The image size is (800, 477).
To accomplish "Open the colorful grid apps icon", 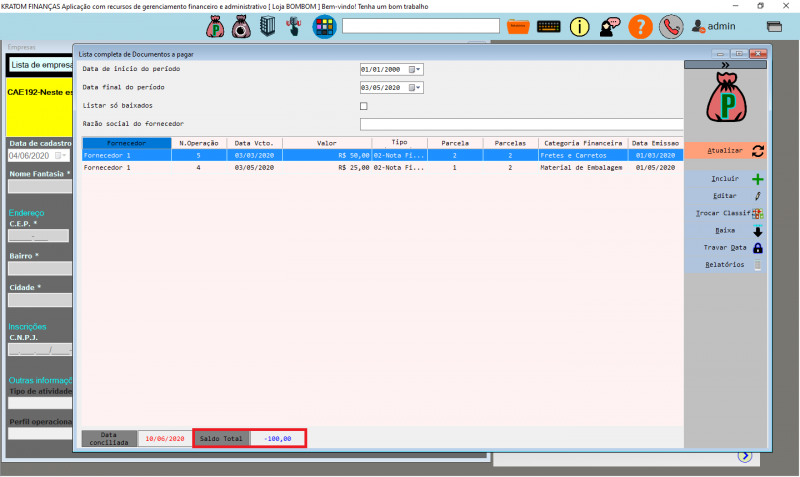I will click(323, 27).
